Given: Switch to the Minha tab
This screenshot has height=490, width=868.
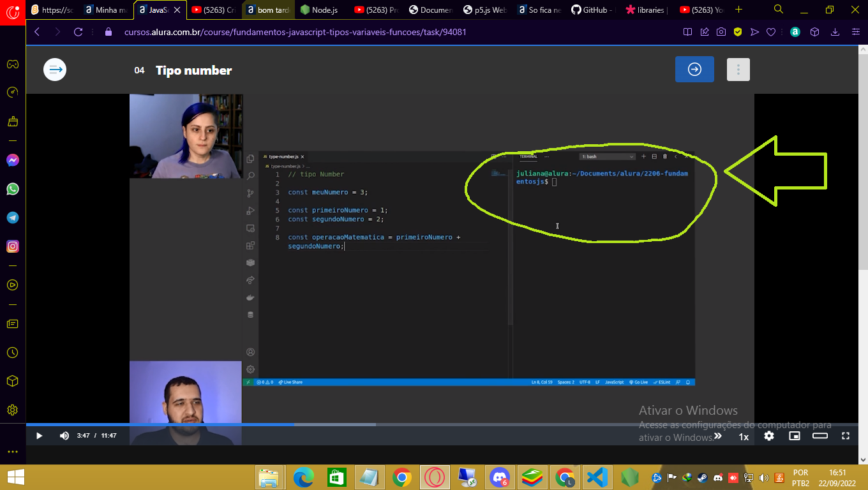Looking at the screenshot, I should (107, 10).
